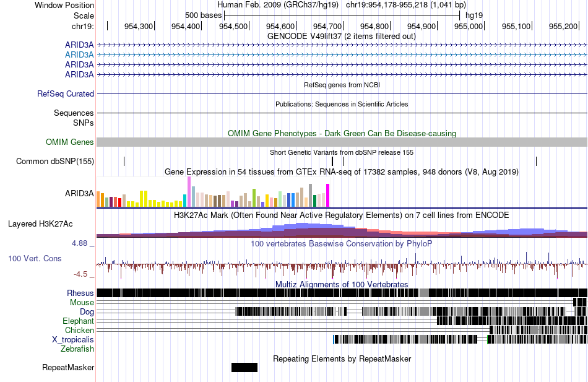Click the Zebrafish species label
Image resolution: width=588 pixels, height=382 pixels.
click(77, 349)
